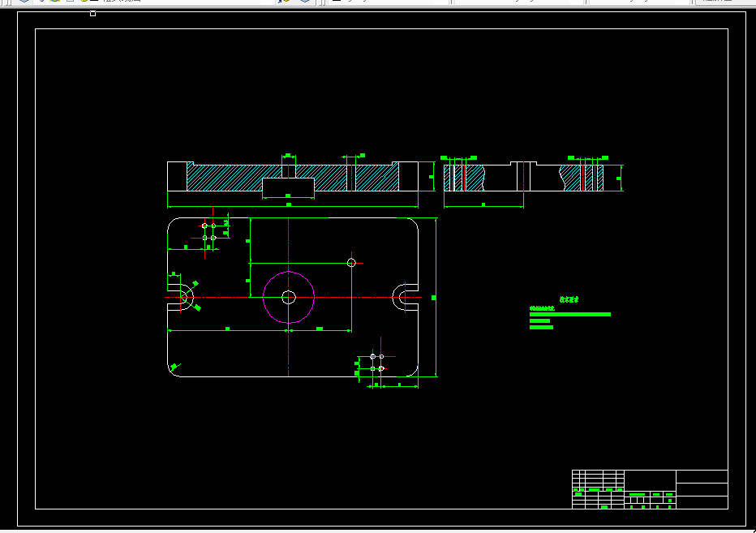This screenshot has height=533, width=756.
Task: Select the title block table at bottom right
Action: (650, 489)
